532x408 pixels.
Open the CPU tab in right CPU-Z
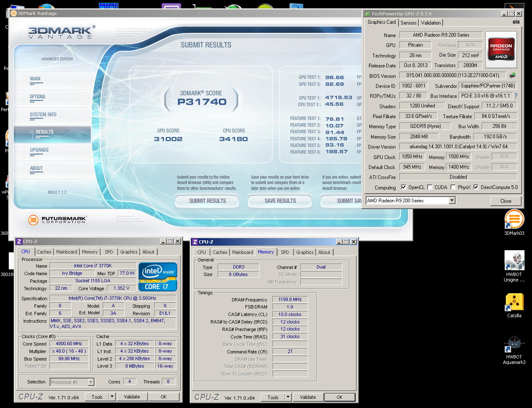pos(202,252)
